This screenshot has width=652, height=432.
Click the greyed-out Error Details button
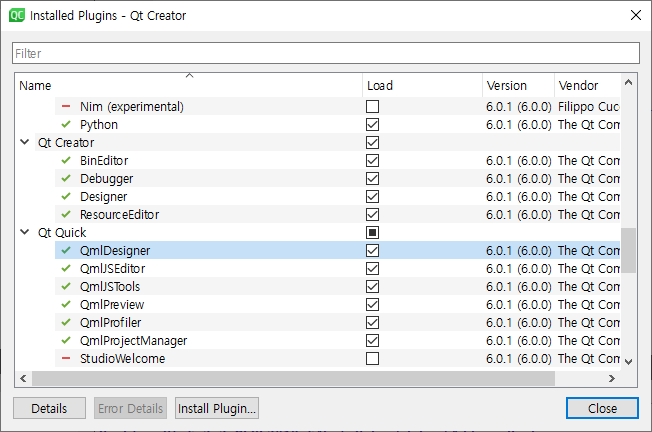coord(130,408)
